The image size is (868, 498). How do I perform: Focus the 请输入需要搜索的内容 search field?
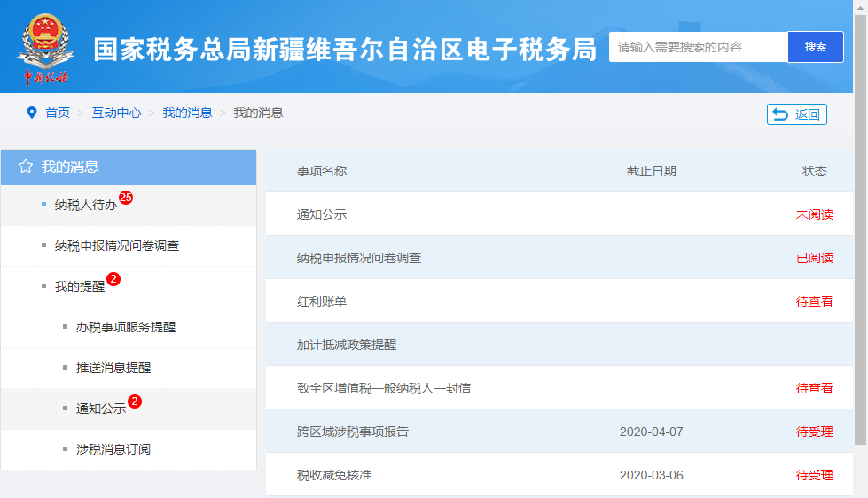tap(698, 47)
